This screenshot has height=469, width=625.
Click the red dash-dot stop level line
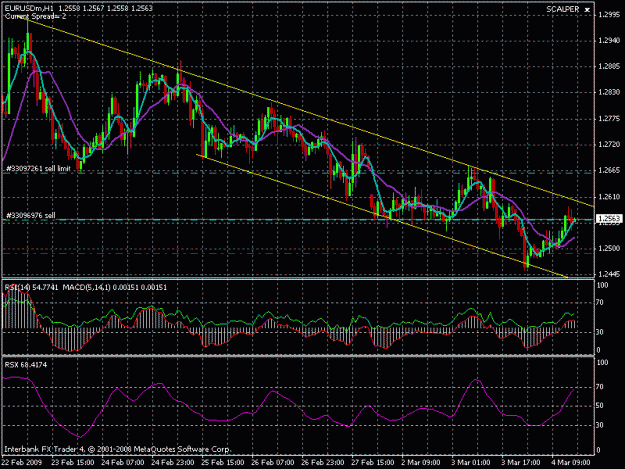[x=298, y=253]
